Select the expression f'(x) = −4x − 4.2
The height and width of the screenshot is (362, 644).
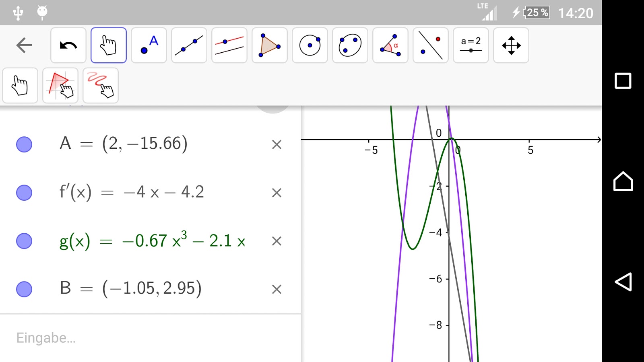coord(132,192)
